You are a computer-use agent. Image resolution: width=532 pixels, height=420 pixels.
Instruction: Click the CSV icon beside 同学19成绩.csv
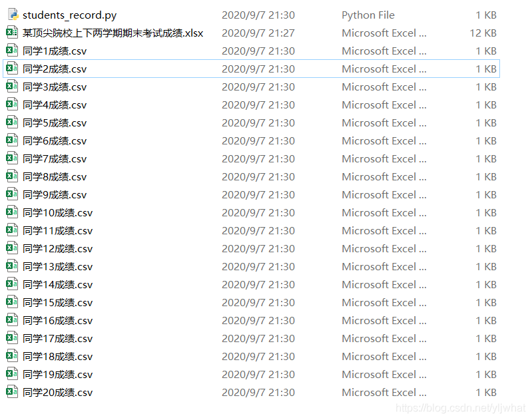click(x=12, y=374)
